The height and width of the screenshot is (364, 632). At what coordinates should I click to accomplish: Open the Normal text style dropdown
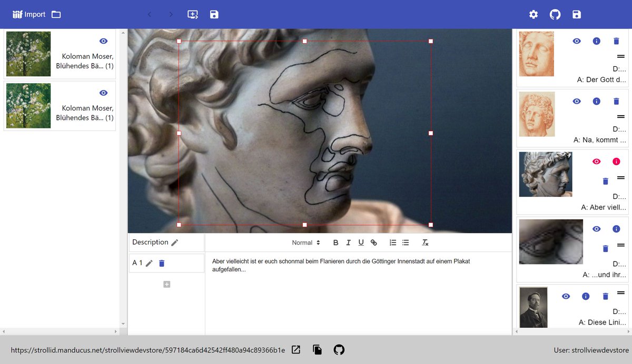[306, 242]
